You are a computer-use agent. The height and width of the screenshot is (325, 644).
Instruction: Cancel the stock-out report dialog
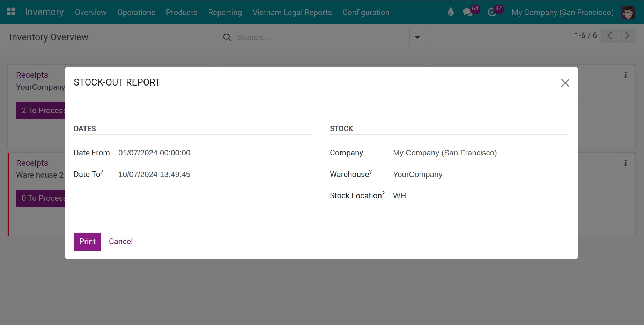pos(121,242)
